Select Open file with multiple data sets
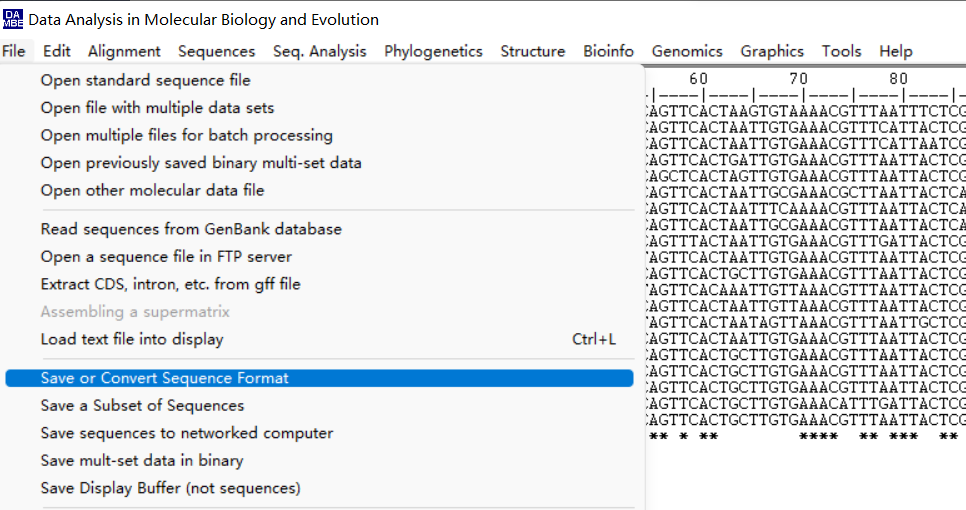The width and height of the screenshot is (966, 510). pos(157,107)
